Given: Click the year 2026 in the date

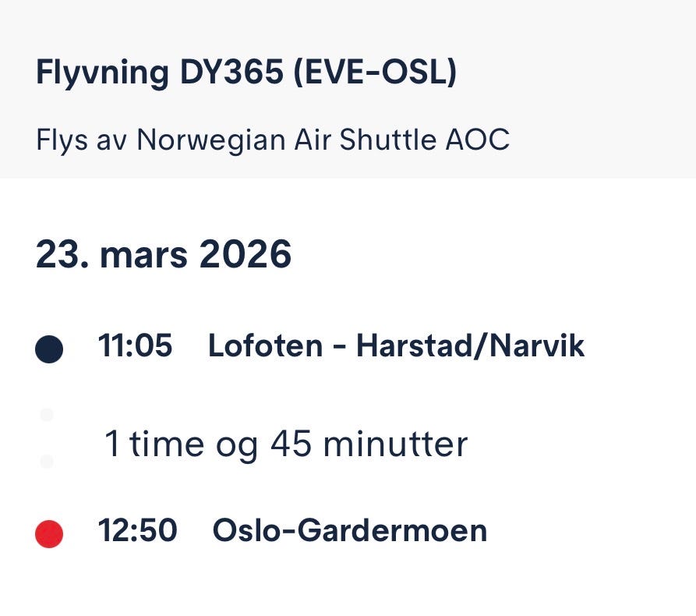Looking at the screenshot, I should 246,254.
